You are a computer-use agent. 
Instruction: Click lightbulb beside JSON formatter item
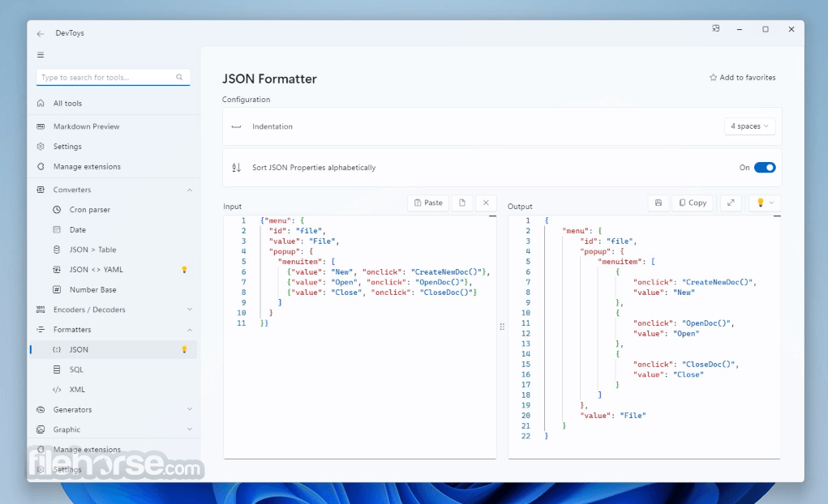[184, 349]
